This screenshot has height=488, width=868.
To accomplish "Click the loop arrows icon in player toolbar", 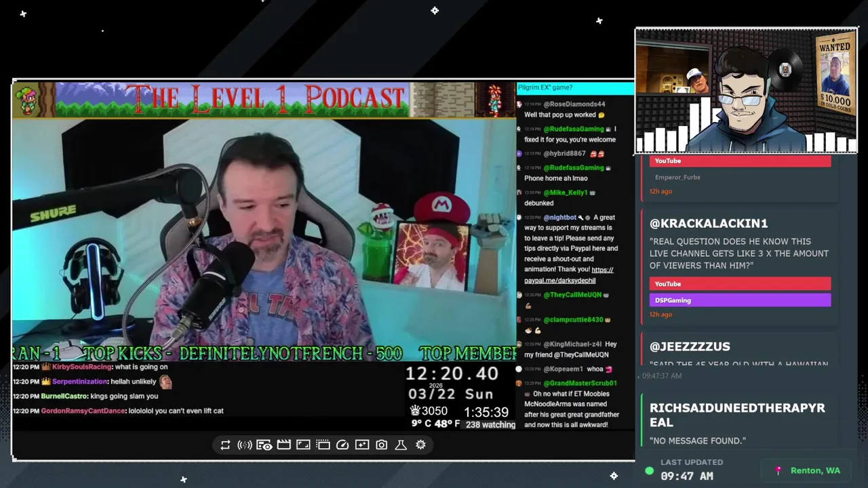I will tap(225, 445).
